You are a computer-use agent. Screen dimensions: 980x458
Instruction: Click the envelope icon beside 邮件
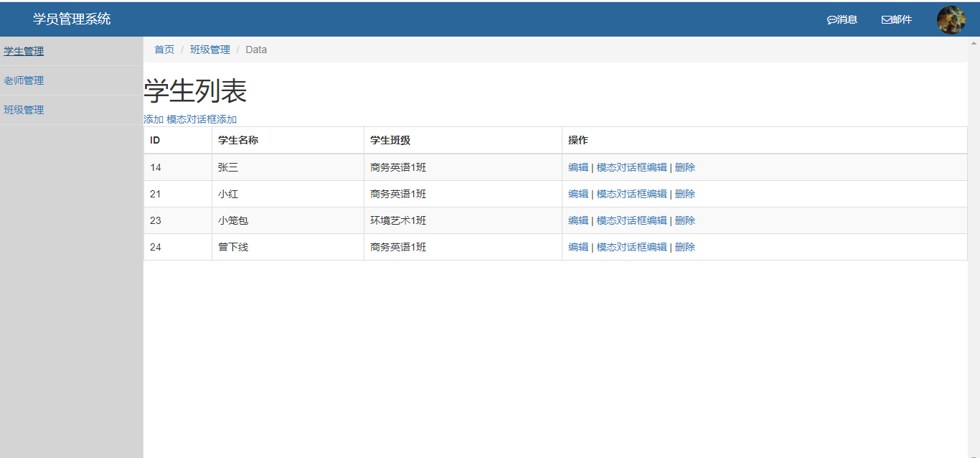[x=886, y=20]
